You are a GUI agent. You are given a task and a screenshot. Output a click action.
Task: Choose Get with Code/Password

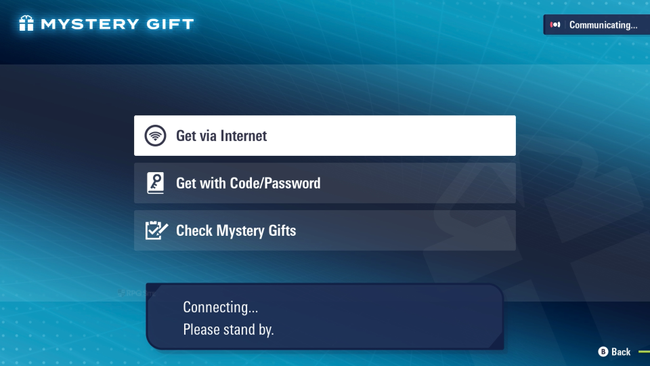[325, 183]
